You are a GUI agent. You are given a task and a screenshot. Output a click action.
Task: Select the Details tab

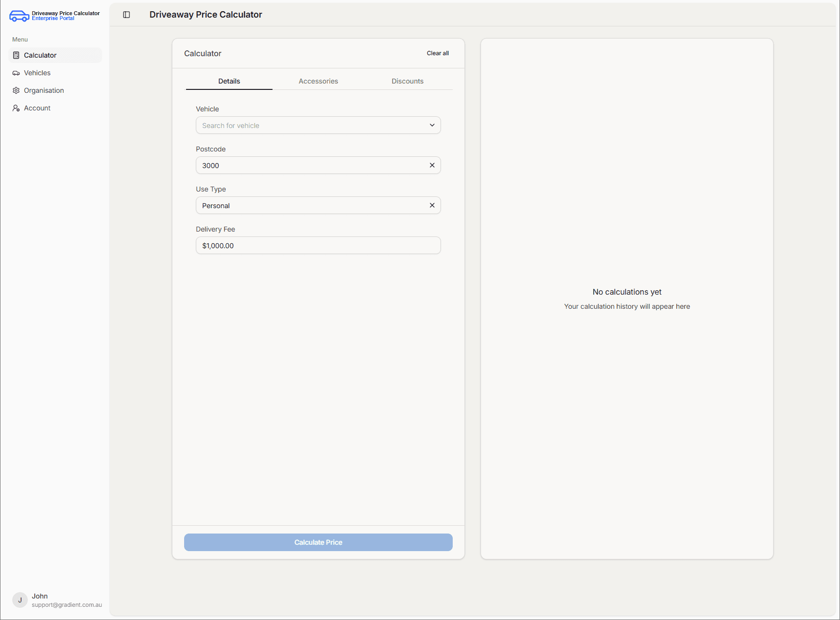[229, 81]
